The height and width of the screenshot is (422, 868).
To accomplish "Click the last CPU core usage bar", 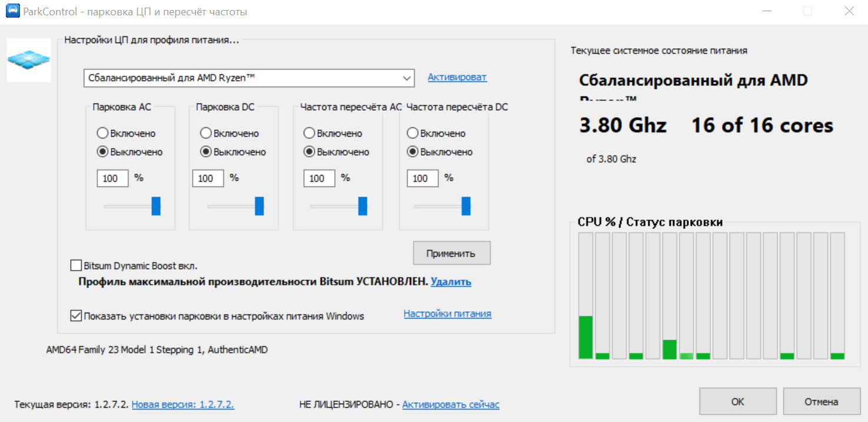I will (837, 295).
